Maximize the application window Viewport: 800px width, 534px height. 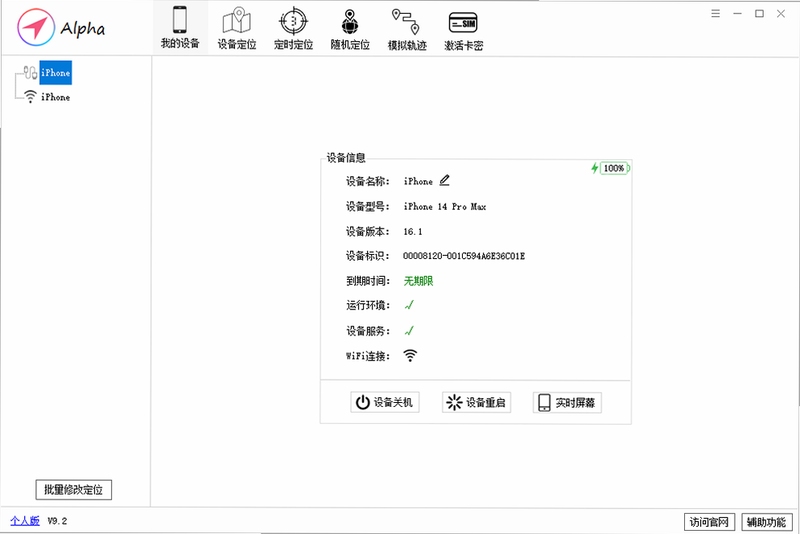(x=759, y=14)
